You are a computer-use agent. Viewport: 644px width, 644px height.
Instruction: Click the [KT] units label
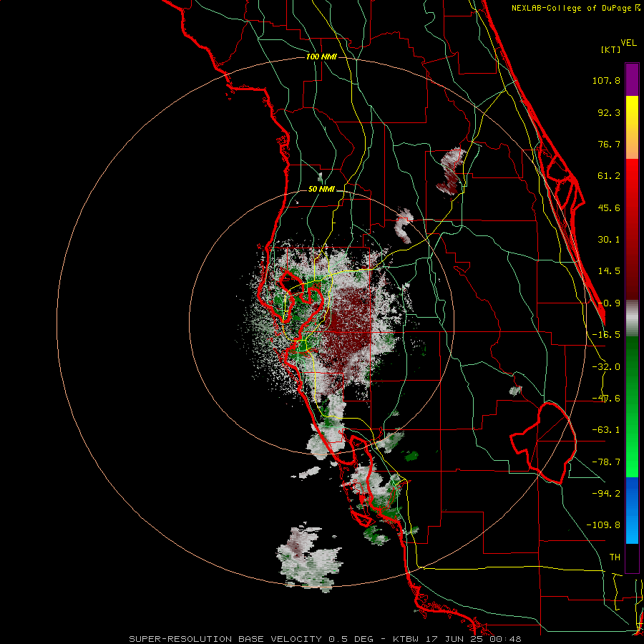(610, 49)
